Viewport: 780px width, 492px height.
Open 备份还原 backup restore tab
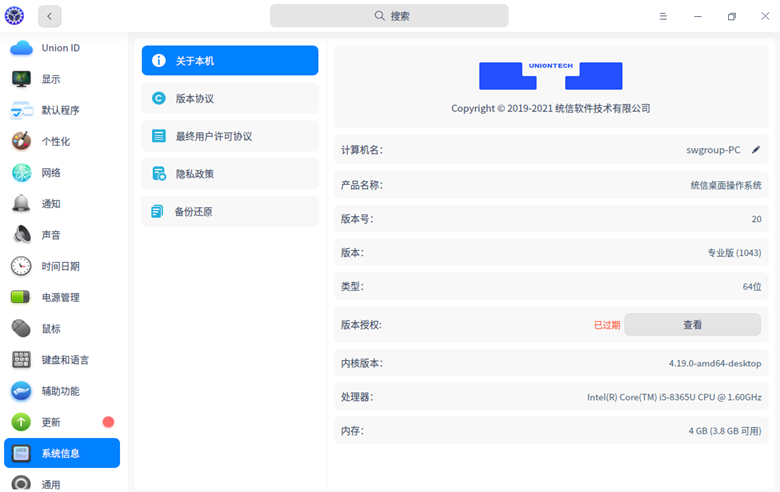point(230,211)
